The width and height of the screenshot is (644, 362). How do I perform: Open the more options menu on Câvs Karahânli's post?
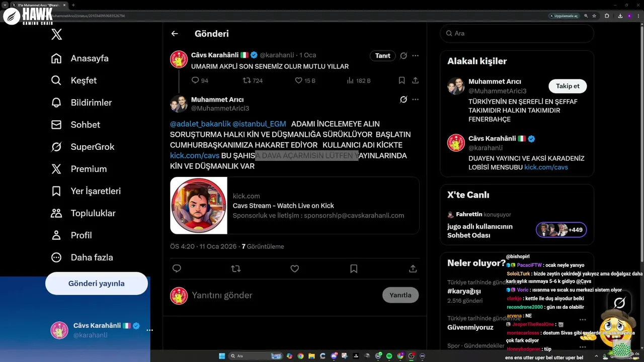pos(415,56)
